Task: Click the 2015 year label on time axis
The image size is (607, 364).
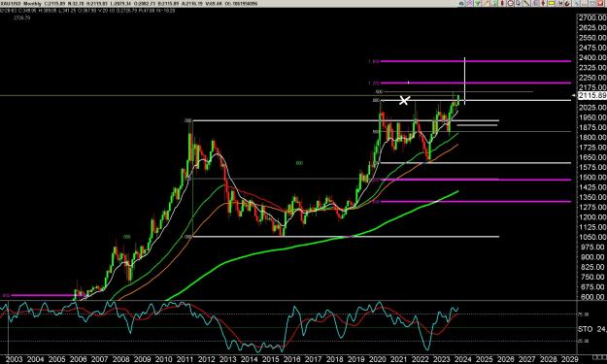Action: point(271,359)
